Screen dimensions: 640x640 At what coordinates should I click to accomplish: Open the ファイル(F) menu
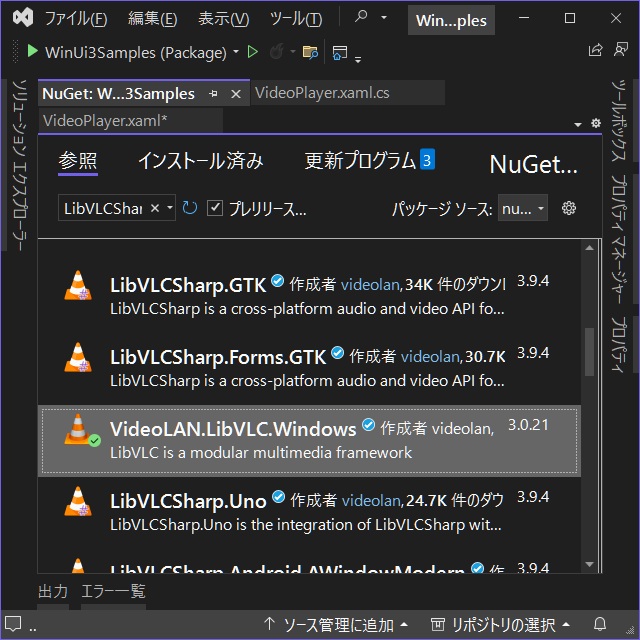pos(76,19)
